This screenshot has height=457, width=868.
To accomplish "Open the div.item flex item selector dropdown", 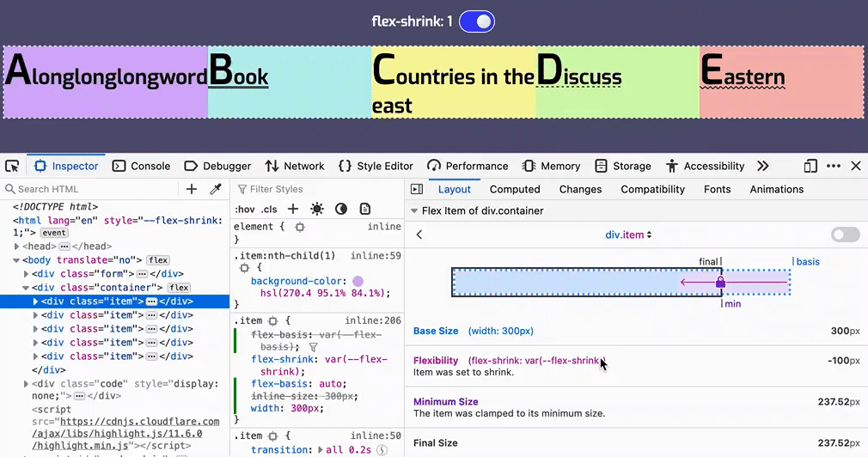I will coord(628,235).
